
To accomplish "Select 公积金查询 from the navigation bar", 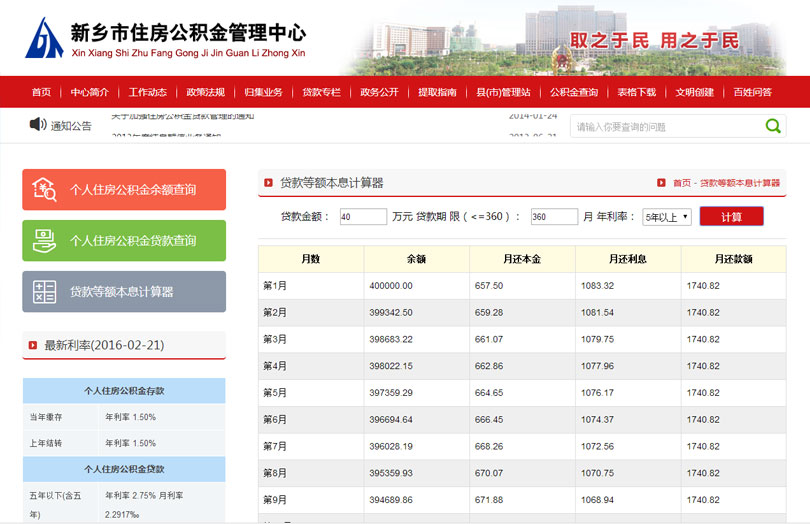I will (x=574, y=92).
